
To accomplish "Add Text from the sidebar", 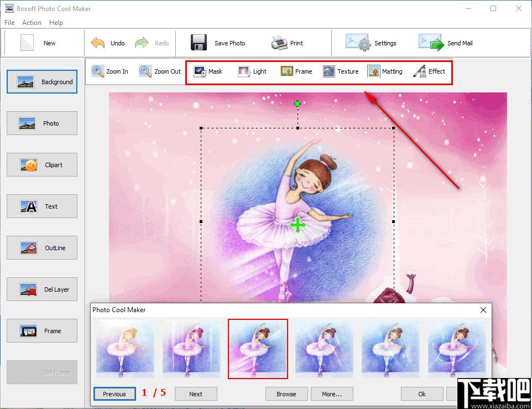I will tap(42, 206).
